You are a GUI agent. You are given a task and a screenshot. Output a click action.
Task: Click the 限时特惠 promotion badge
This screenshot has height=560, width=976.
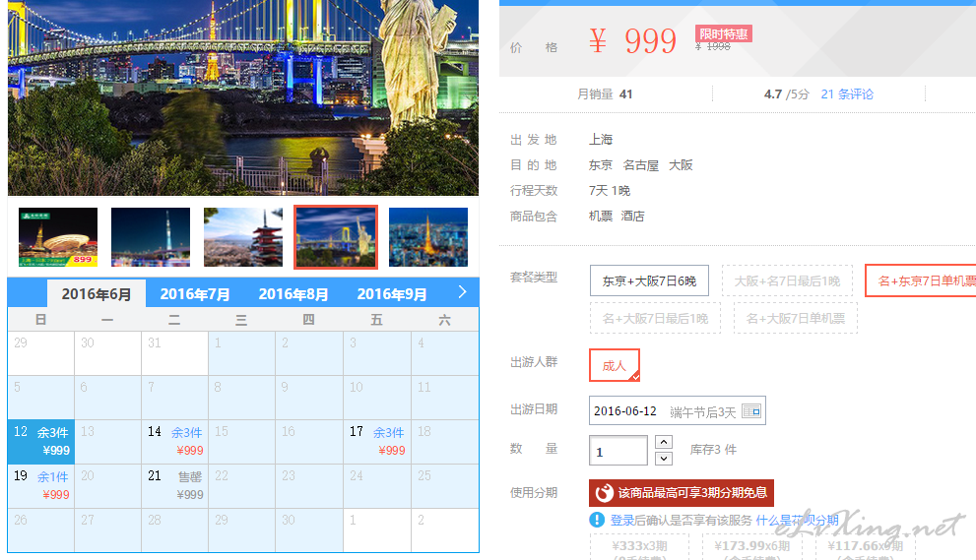(723, 33)
